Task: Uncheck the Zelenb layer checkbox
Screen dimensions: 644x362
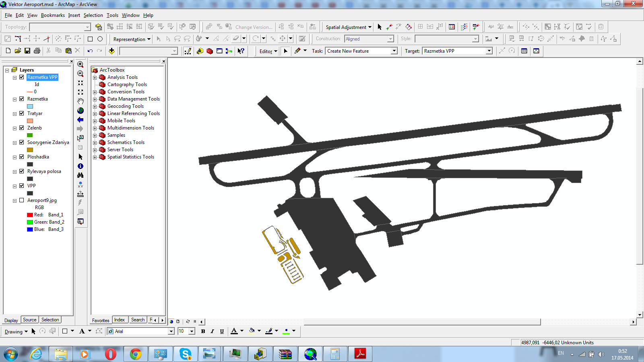Action: [22, 128]
